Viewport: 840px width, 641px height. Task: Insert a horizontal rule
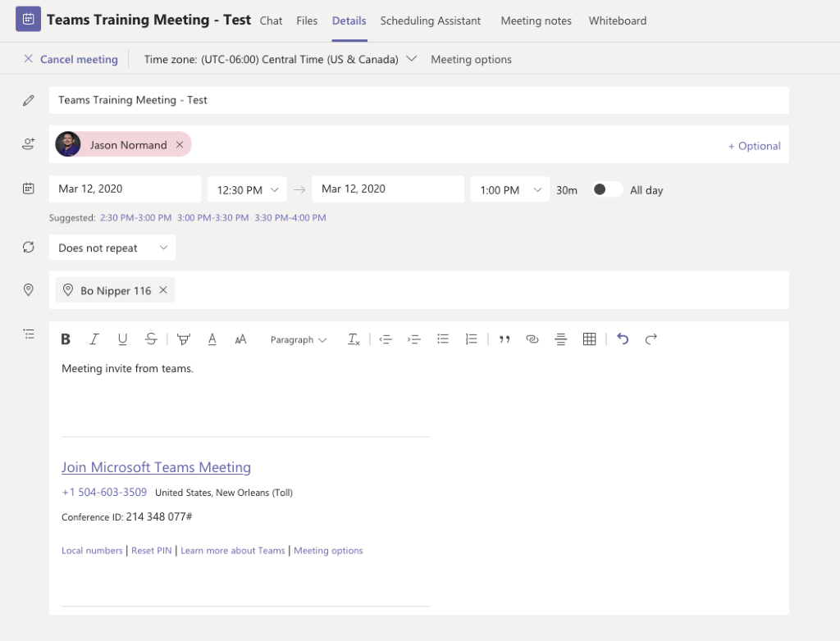point(560,339)
